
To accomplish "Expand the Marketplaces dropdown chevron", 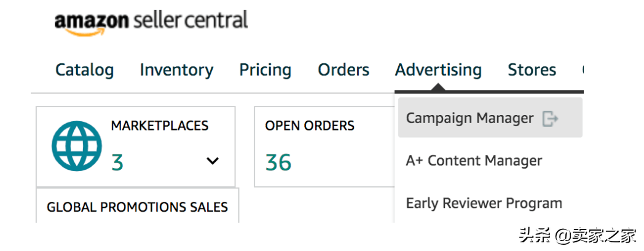I will click(x=213, y=161).
